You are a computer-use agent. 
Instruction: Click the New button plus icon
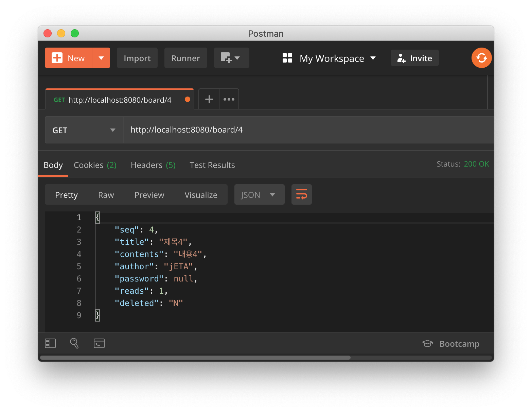[x=57, y=58]
